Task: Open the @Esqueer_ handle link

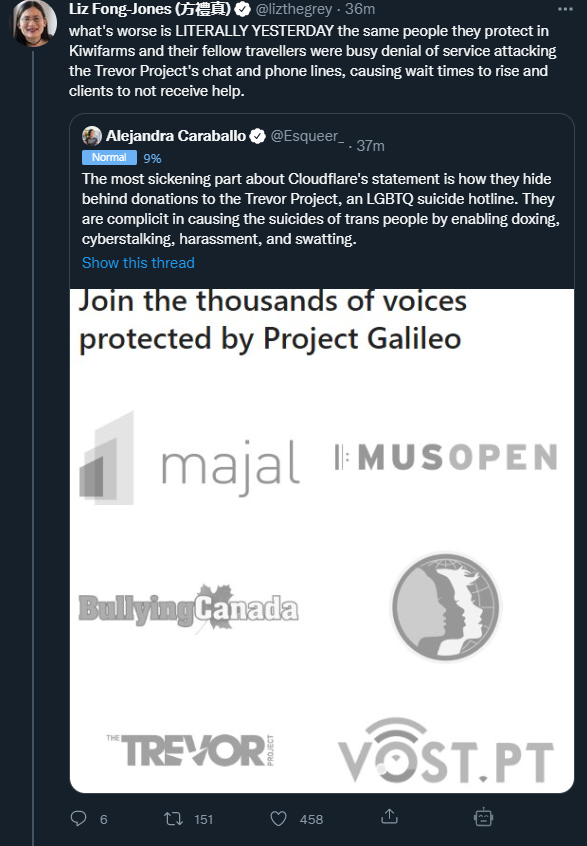Action: [x=307, y=136]
